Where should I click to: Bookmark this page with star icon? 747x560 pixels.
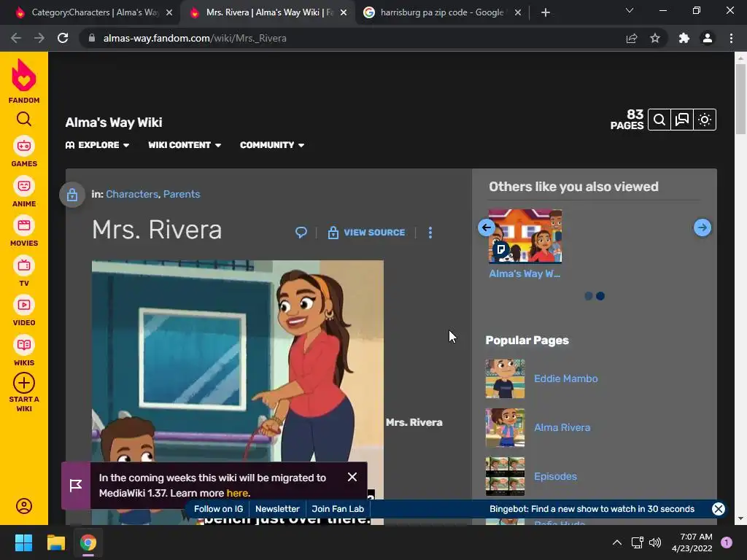(655, 38)
